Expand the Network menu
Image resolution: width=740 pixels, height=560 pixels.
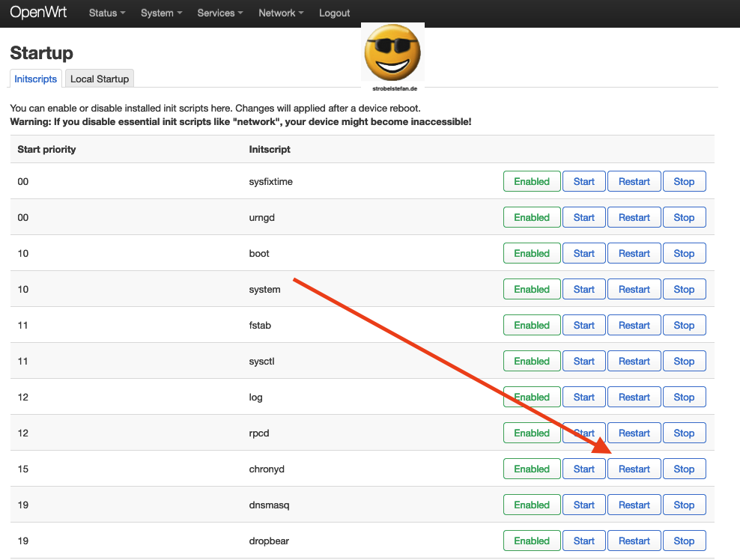[x=281, y=13]
